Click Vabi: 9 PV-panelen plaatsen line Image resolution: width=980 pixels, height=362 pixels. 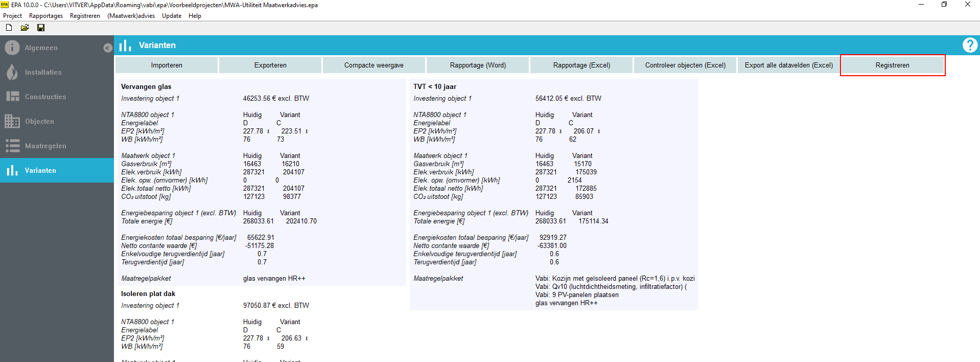[x=577, y=295]
